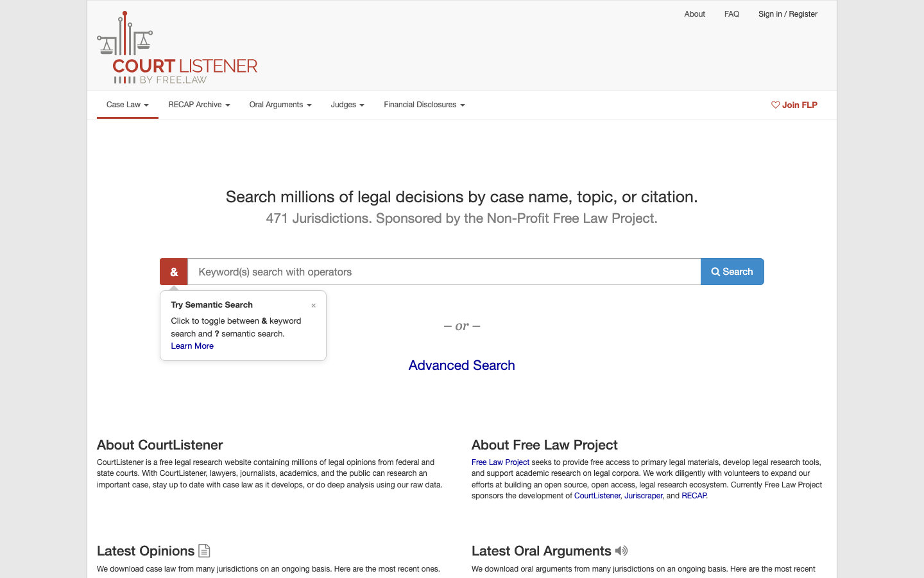The width and height of the screenshot is (924, 578).
Task: Toggle the ampersand keyword search mode button
Action: pos(174,272)
